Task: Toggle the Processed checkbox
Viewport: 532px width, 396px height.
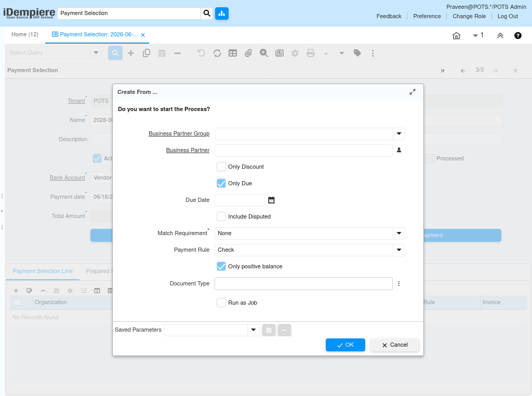Action: [430, 158]
